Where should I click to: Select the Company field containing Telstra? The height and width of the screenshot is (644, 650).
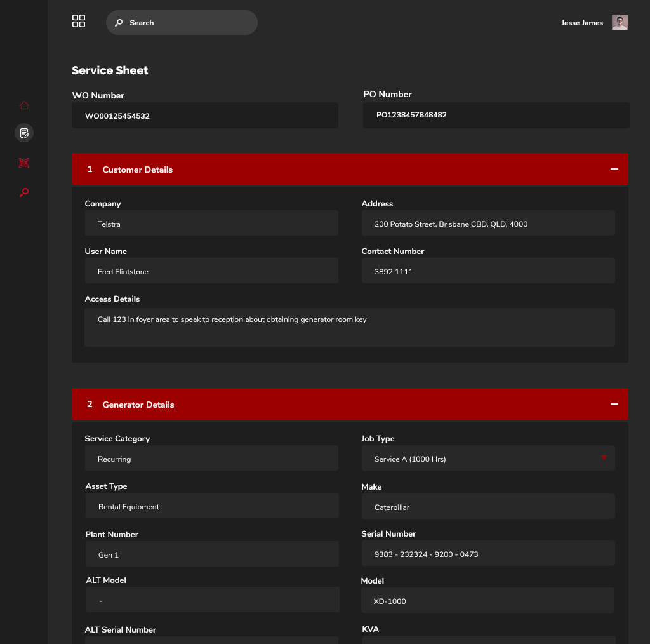[211, 224]
